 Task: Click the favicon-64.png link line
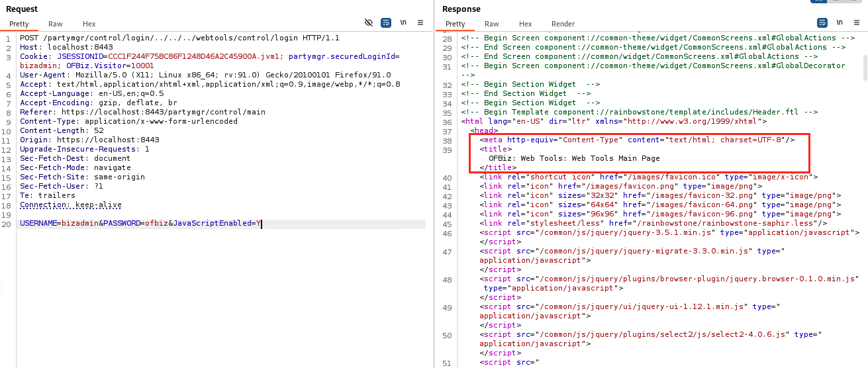[x=660, y=205]
